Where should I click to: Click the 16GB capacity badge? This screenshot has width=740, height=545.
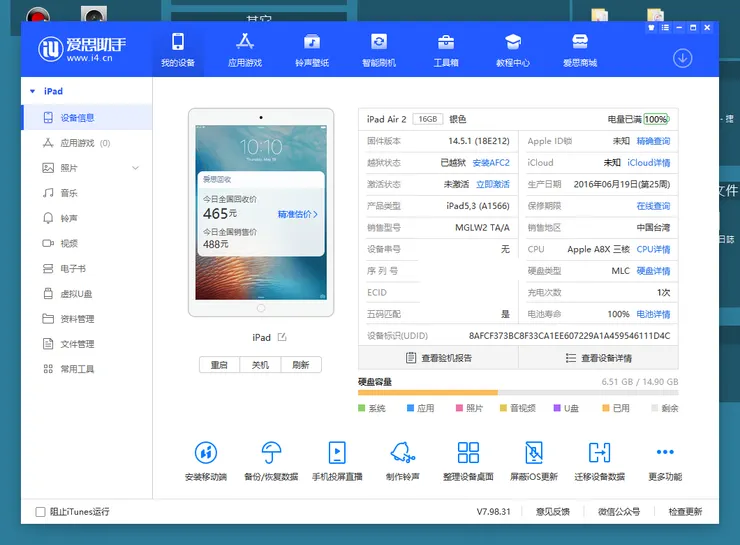pyautogui.click(x=428, y=119)
